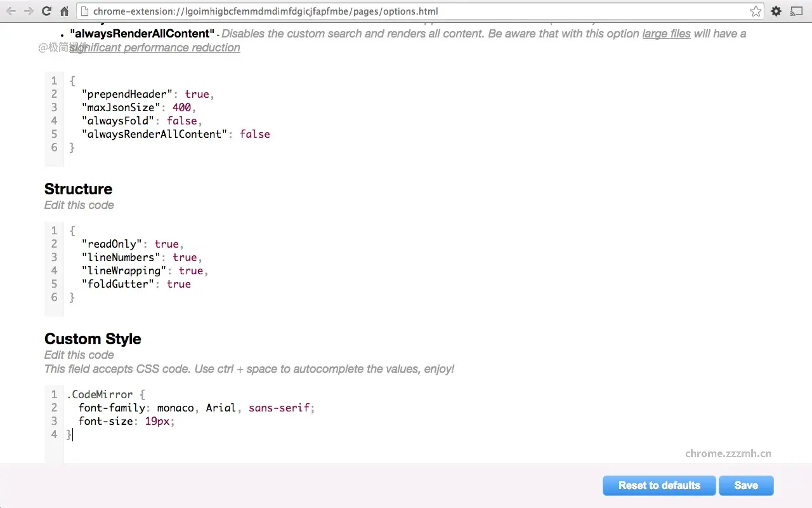The image size is (812, 508).
Task: Place cursor on the maxJsonSize value 400
Action: [182, 107]
